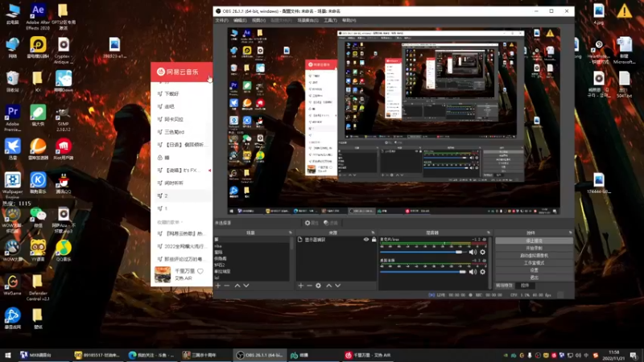
Task: Open the YY Voice desktop icon
Action: [38, 251]
